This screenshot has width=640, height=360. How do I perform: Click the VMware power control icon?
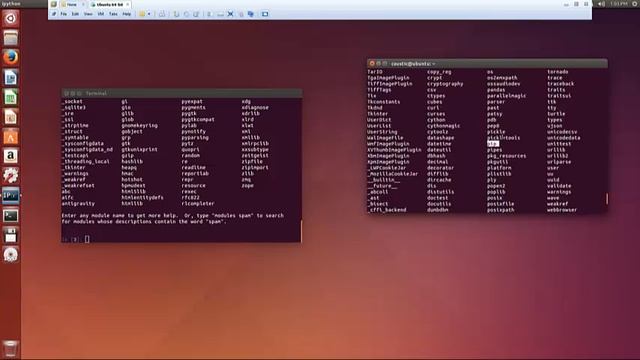click(142, 14)
